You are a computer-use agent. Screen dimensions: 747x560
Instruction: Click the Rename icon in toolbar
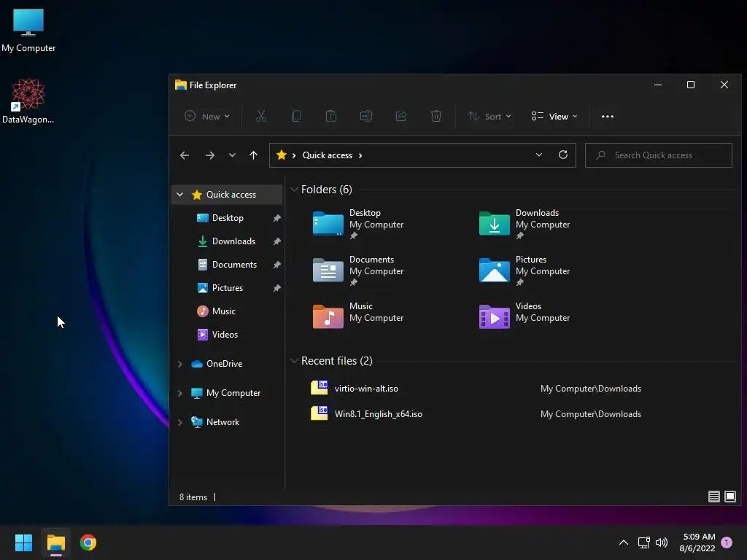click(366, 116)
